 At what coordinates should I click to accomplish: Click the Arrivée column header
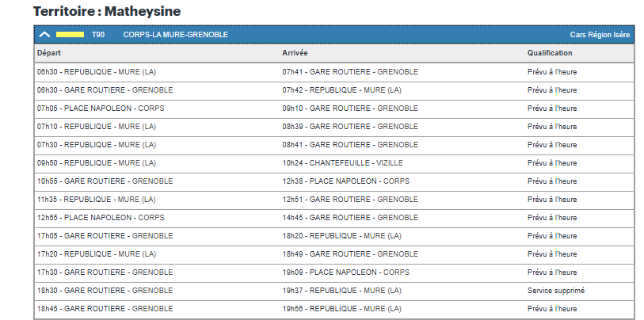coord(295,53)
